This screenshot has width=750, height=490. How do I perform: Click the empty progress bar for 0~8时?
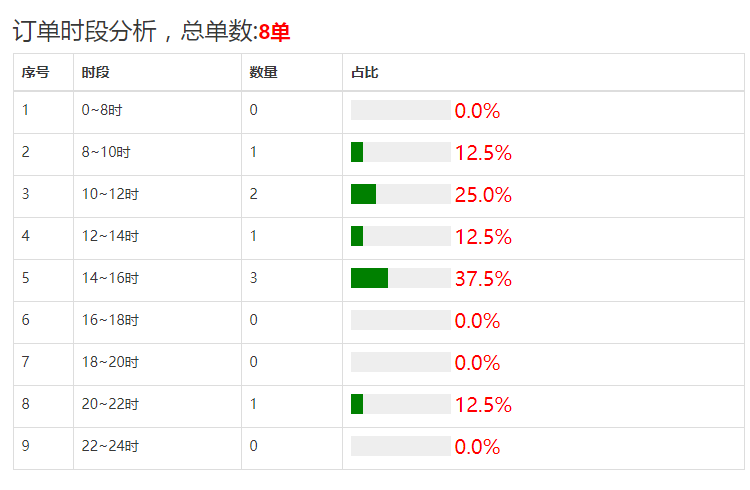(400, 110)
